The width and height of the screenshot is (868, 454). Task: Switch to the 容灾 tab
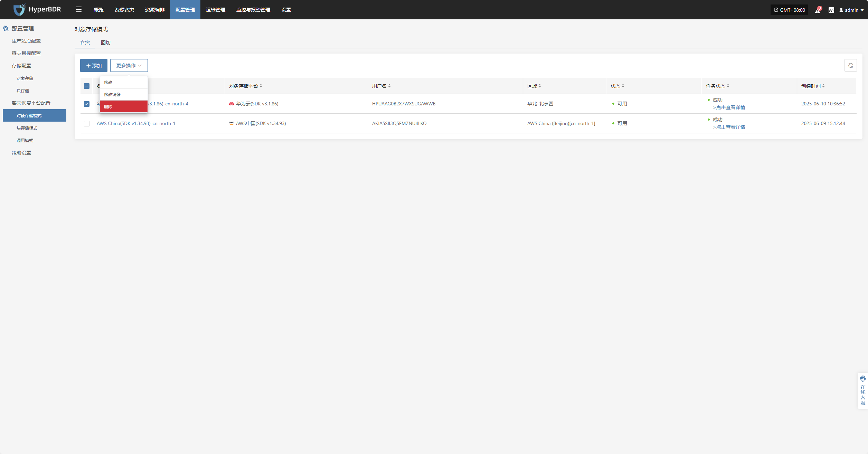click(85, 42)
